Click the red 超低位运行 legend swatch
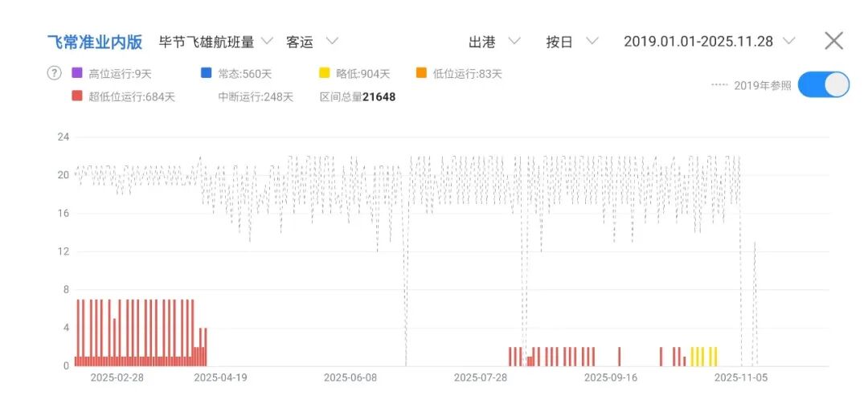 pos(77,97)
